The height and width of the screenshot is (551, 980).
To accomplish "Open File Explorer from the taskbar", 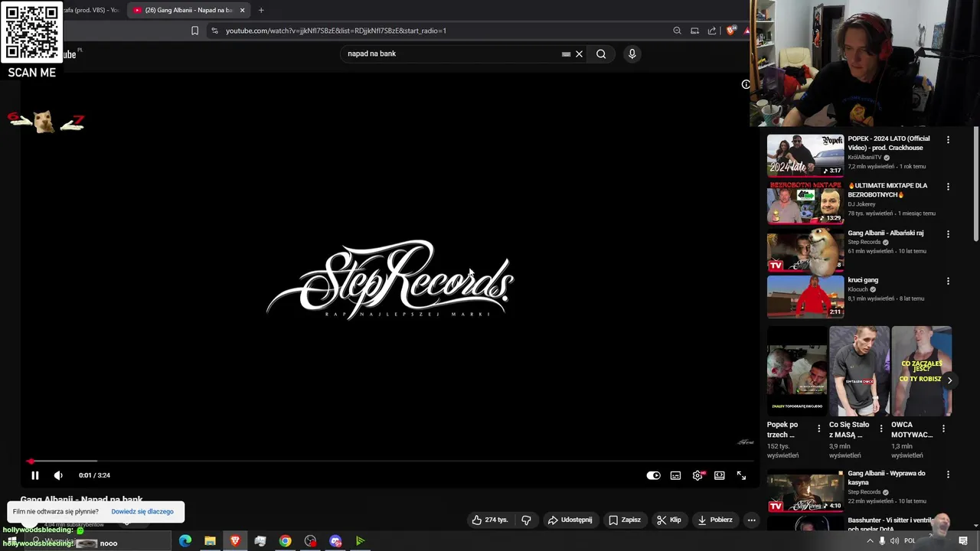I will (x=210, y=541).
